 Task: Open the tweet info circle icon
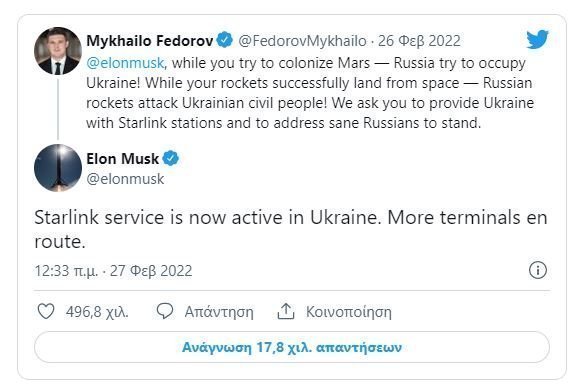click(x=538, y=270)
